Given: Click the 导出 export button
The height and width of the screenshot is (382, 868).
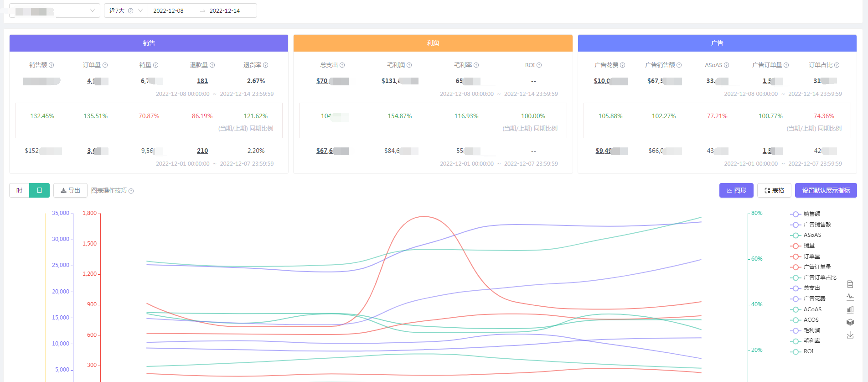Looking at the screenshot, I should (70, 190).
